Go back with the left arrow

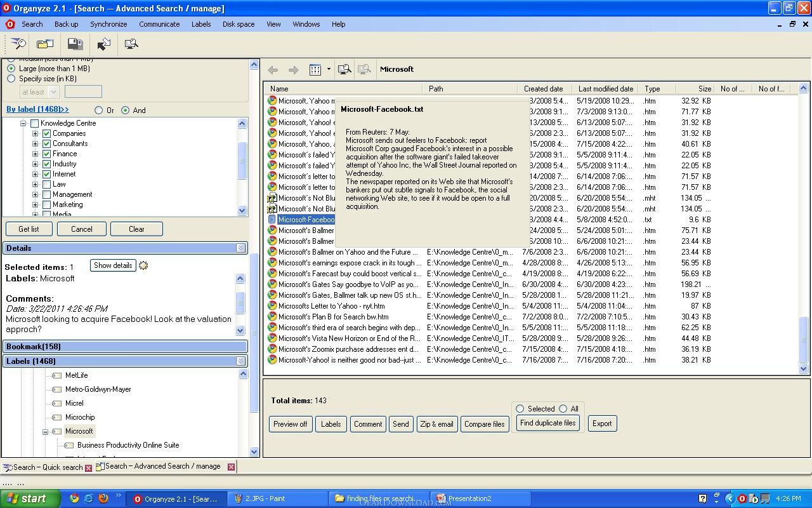[x=273, y=70]
